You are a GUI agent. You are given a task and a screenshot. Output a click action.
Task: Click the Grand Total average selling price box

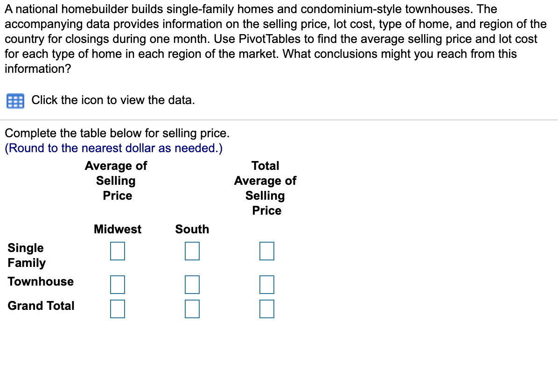click(266, 308)
